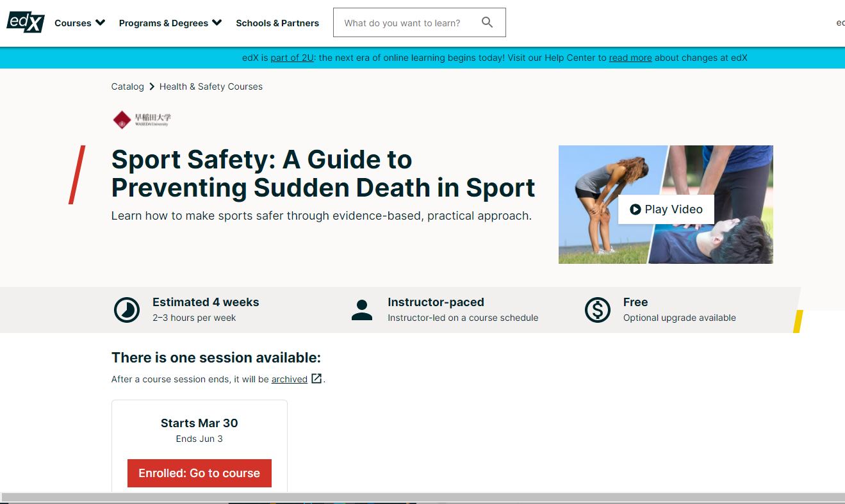Click 'Optional upgrade available' text
Screen dimensions: 845x504
tap(679, 318)
